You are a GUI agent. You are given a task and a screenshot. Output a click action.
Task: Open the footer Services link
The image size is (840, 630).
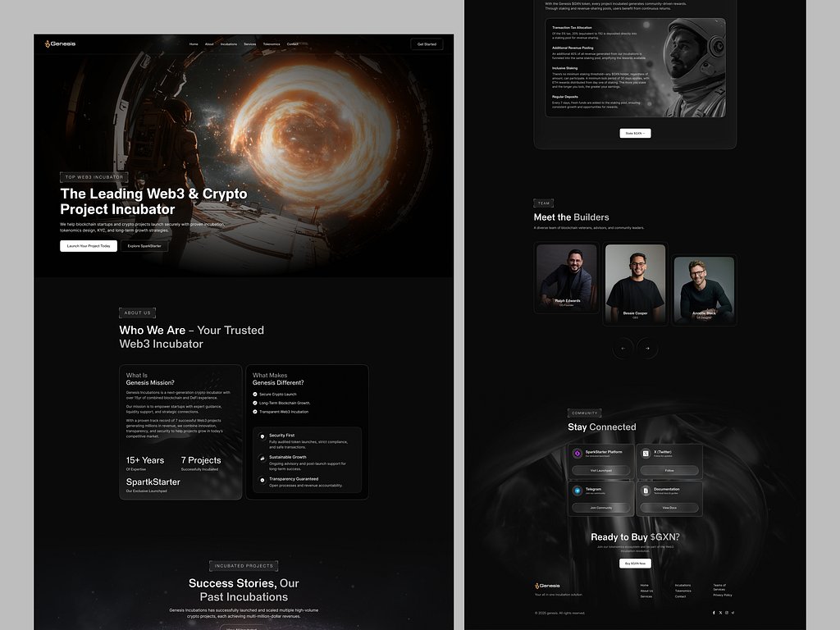tap(646, 596)
